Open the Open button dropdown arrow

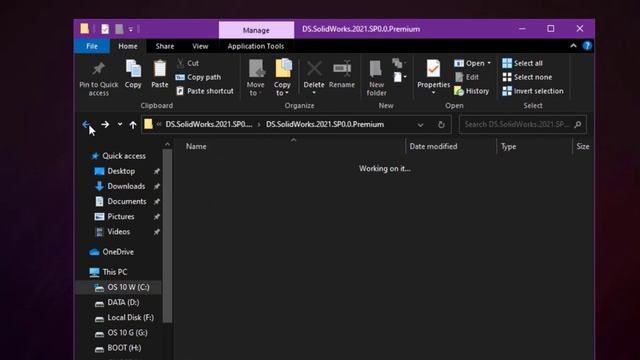[x=489, y=63]
